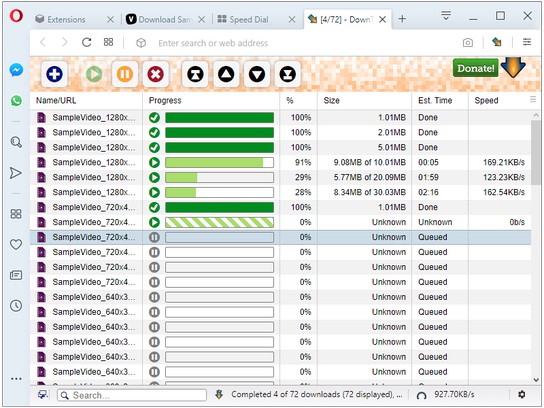Screen dimensions: 544x408
Task: Open Messenger in the Opera sidebar
Action: coord(16,70)
